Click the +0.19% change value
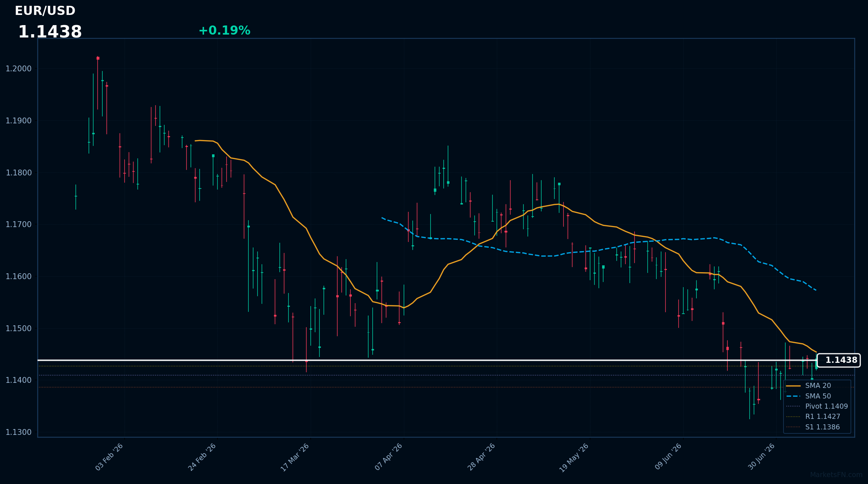 224,31
